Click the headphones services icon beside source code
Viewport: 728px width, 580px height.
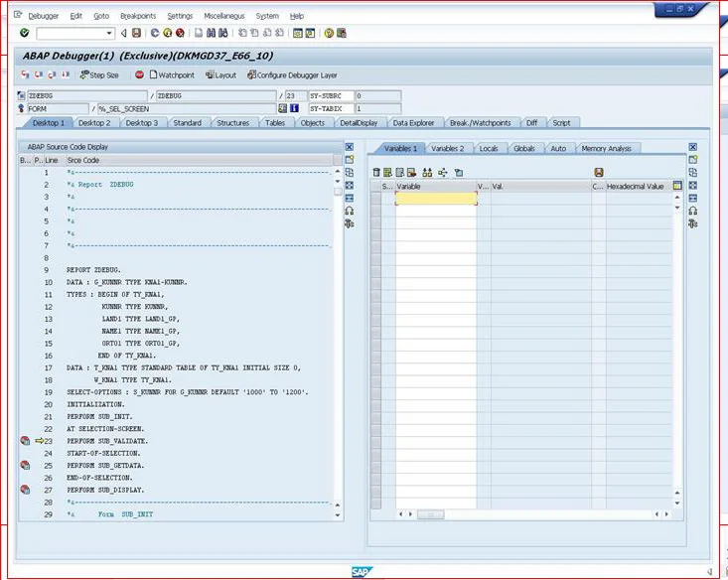tap(350, 211)
